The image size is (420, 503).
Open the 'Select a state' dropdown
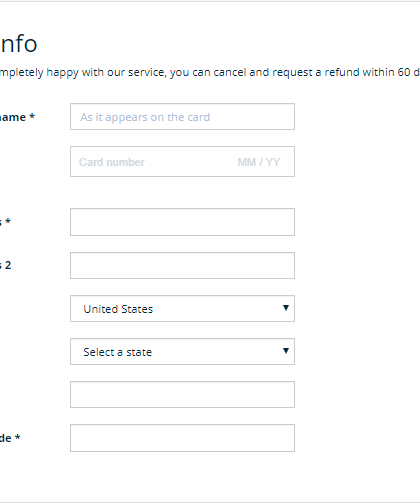pyautogui.click(x=182, y=351)
